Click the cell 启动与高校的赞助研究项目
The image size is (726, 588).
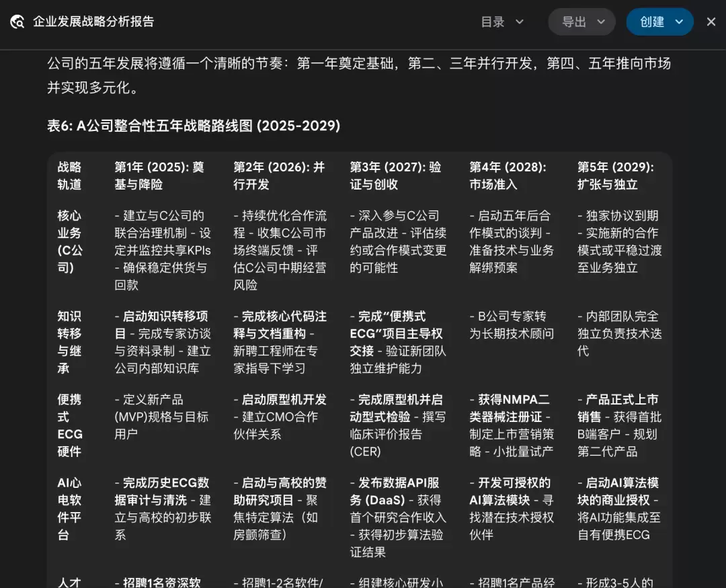pos(280,509)
